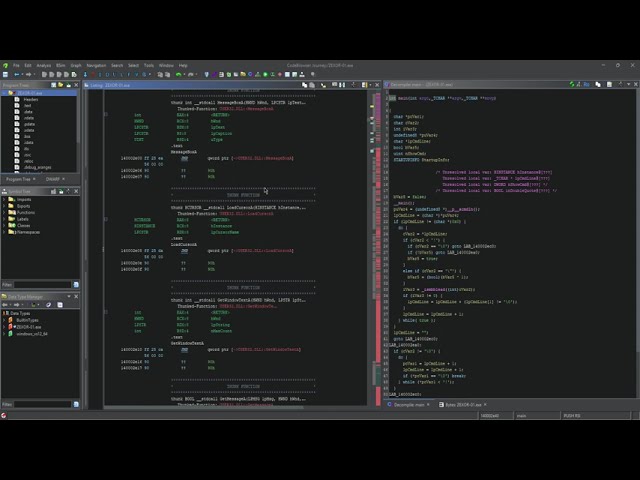This screenshot has height=480, width=640.
Task: Close the Symbol Tree panel
Action: (x=76, y=191)
